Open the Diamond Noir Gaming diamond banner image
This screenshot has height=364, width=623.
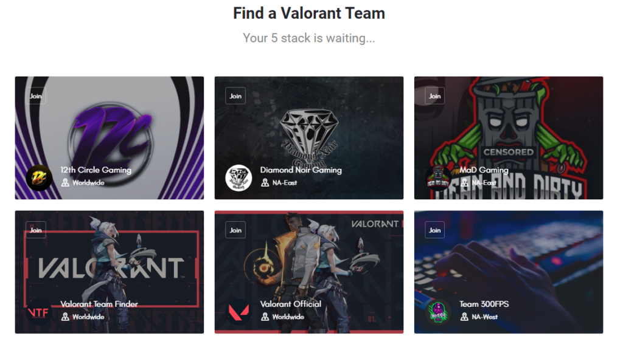click(x=309, y=138)
